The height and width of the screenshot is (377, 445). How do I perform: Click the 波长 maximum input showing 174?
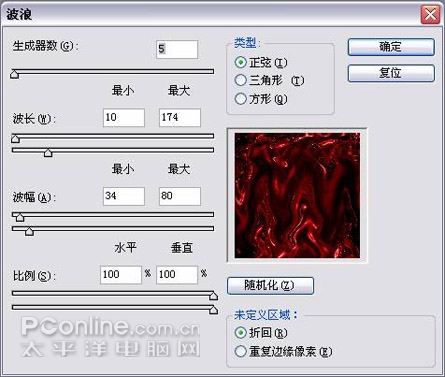click(x=180, y=117)
